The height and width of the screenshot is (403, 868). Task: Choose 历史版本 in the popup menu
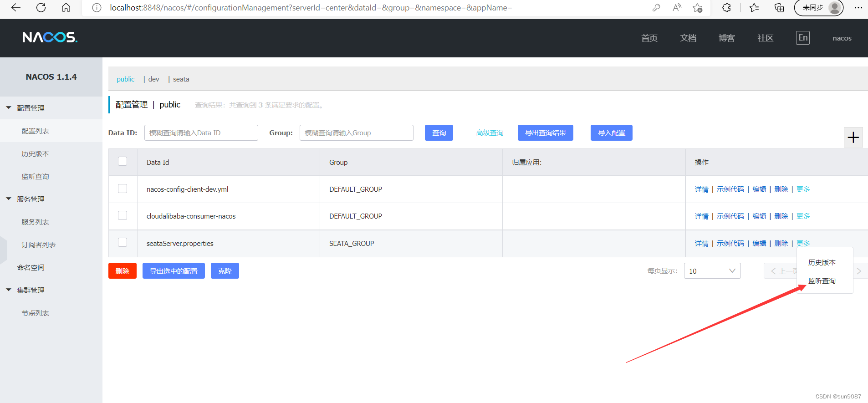pos(822,262)
